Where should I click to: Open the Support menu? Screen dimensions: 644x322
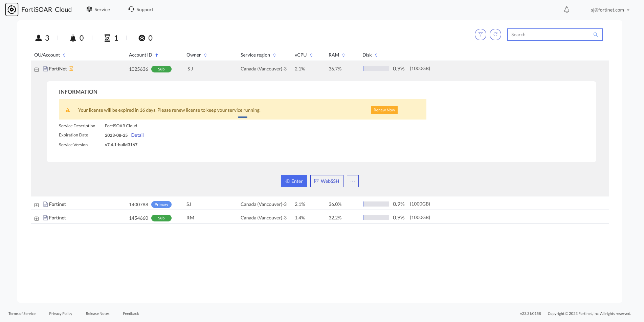point(140,9)
